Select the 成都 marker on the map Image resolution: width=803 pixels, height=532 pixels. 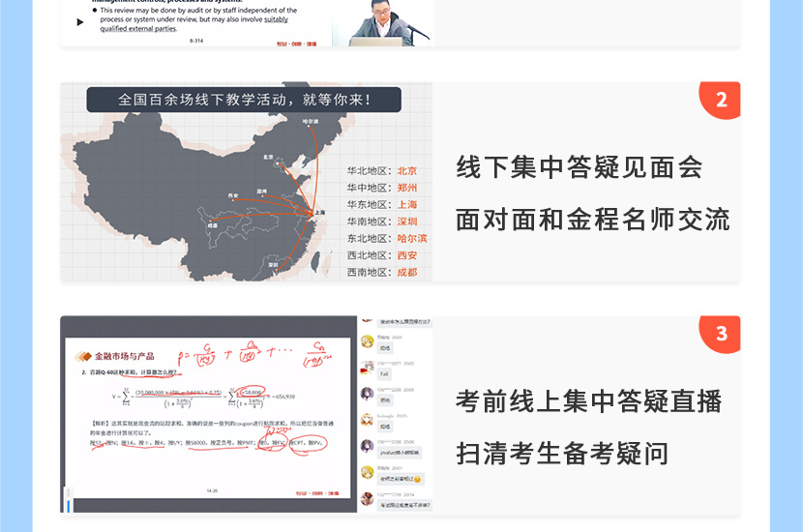pos(212,221)
